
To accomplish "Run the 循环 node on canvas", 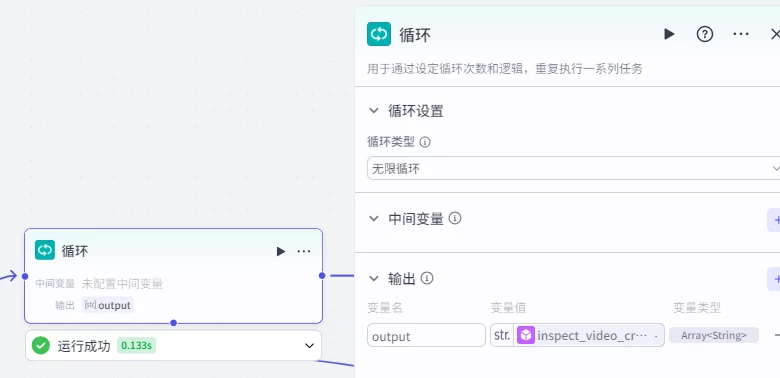I will click(x=281, y=251).
